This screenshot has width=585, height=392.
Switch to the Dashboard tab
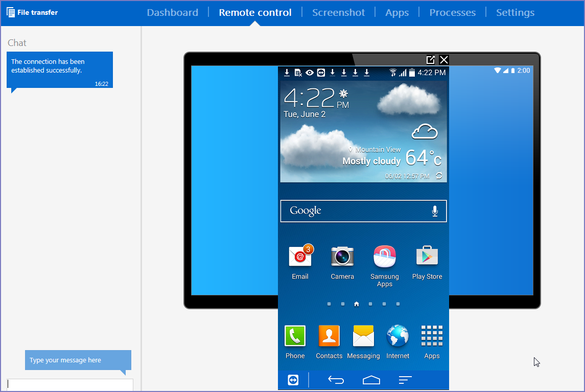pos(172,12)
